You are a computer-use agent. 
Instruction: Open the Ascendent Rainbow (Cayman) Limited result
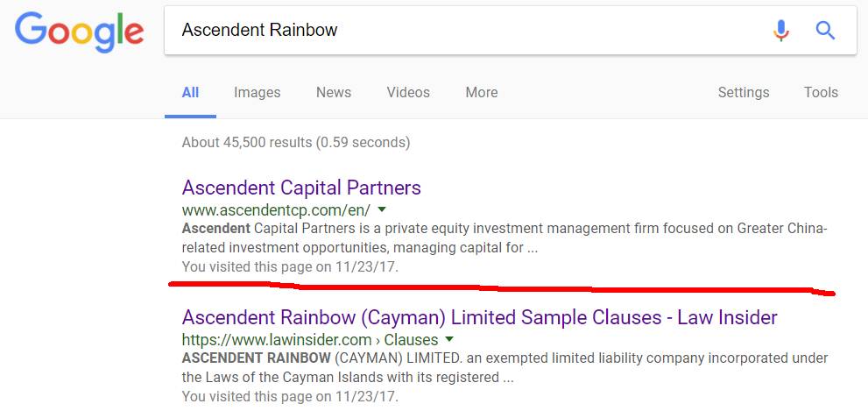coord(479,317)
